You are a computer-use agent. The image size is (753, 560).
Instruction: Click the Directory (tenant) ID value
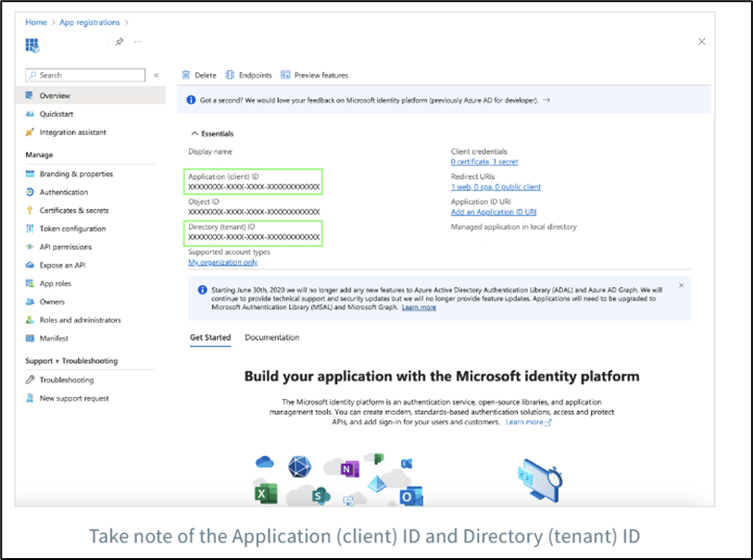(254, 237)
